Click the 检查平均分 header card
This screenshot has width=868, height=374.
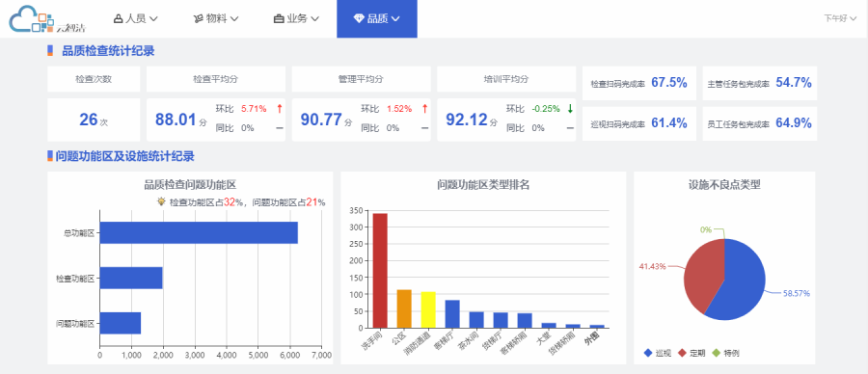pyautogui.click(x=216, y=79)
